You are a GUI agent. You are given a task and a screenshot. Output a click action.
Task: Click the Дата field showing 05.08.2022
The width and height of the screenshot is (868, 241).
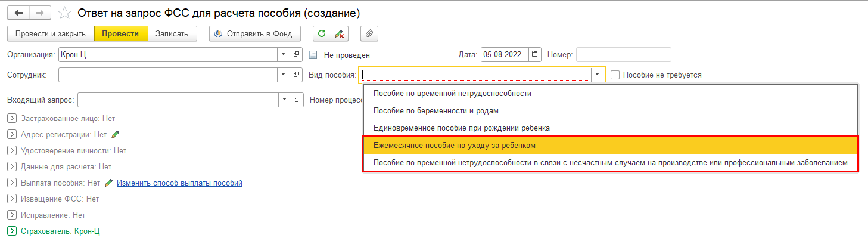505,54
